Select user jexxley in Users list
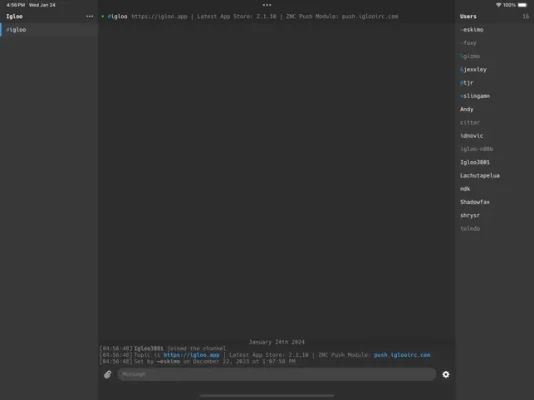This screenshot has height=400, width=534. point(473,69)
